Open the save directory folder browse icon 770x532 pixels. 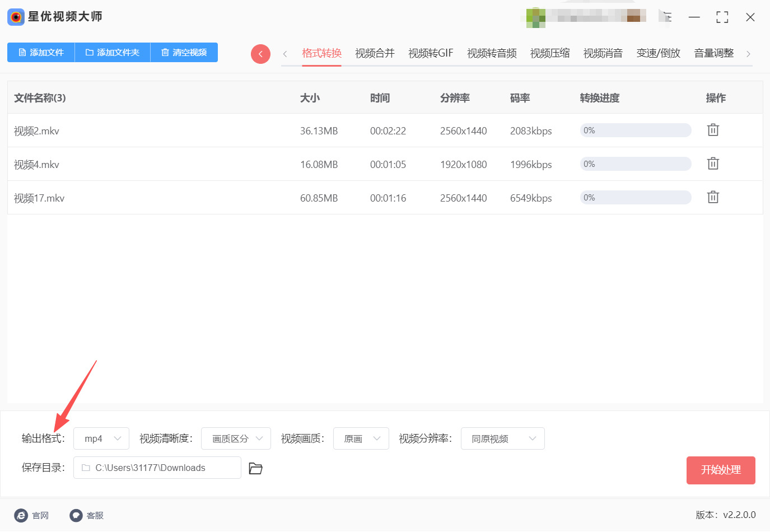pos(255,468)
